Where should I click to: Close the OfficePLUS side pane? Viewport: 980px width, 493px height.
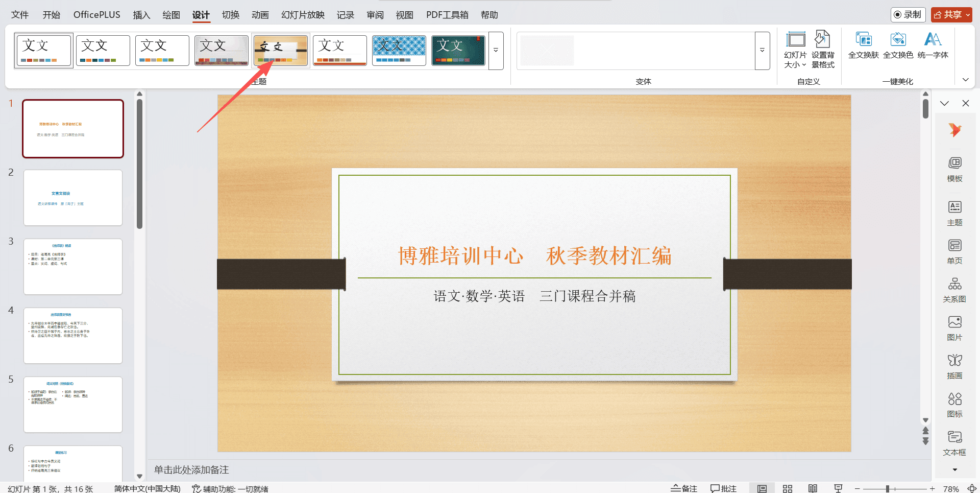[966, 103]
